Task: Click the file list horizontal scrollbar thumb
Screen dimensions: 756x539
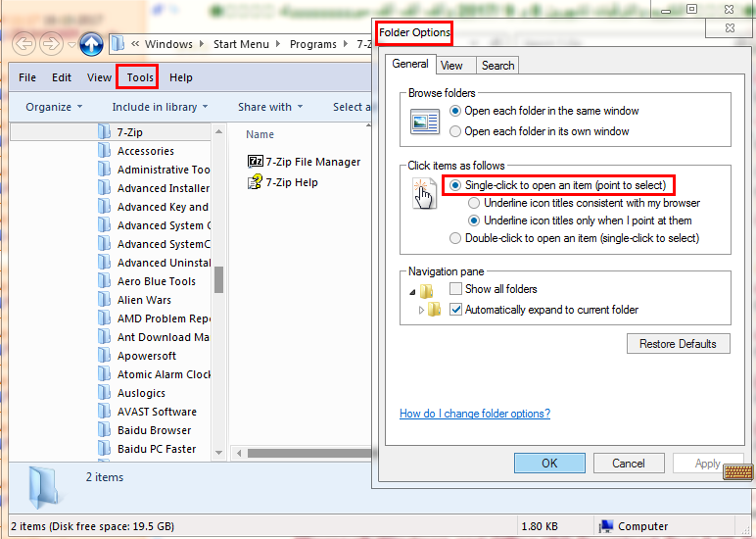Action: [x=309, y=453]
